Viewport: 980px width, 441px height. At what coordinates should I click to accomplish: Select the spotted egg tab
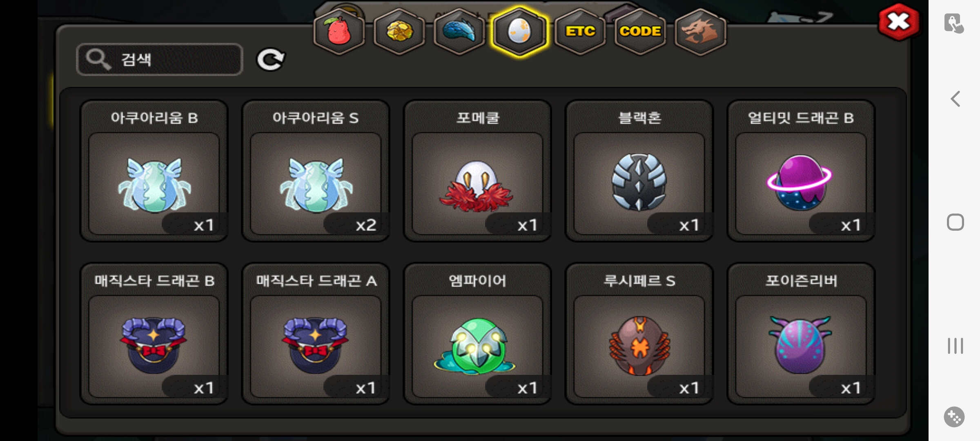pyautogui.click(x=519, y=31)
